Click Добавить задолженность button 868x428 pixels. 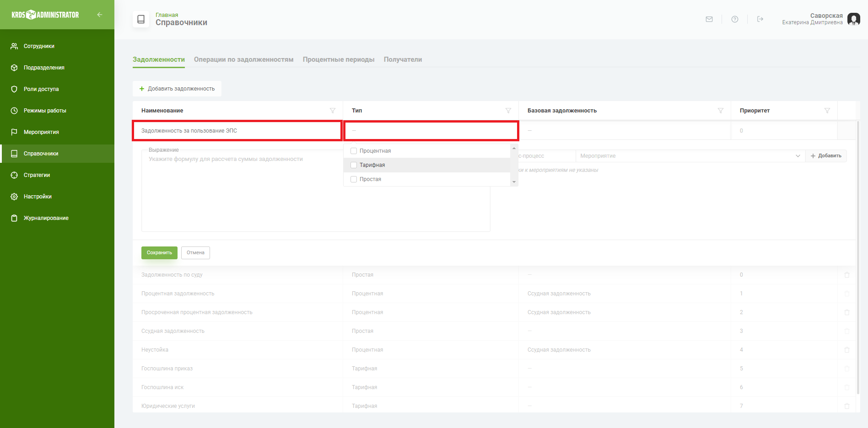177,89
